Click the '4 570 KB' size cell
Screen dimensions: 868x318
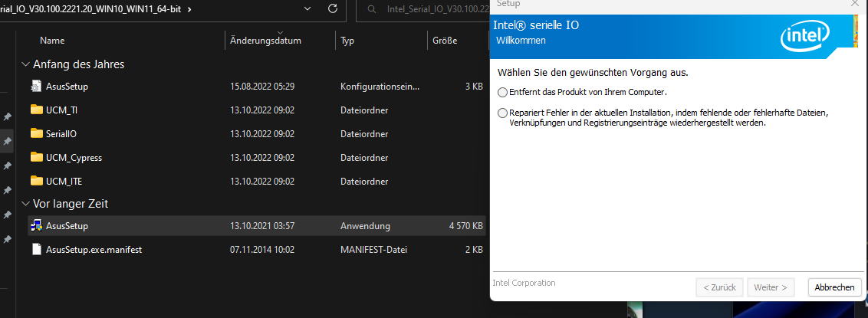click(466, 225)
